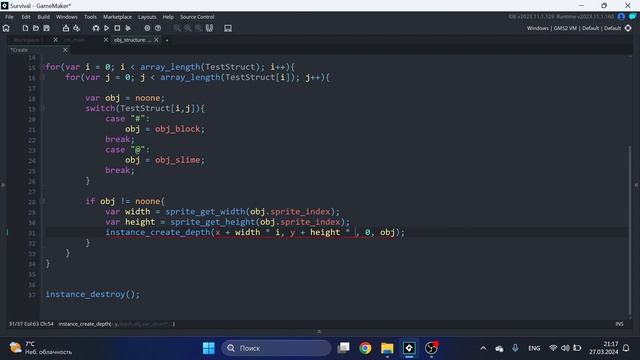The image size is (640, 360).
Task: Open the user account avatar icon
Action: (621, 17)
